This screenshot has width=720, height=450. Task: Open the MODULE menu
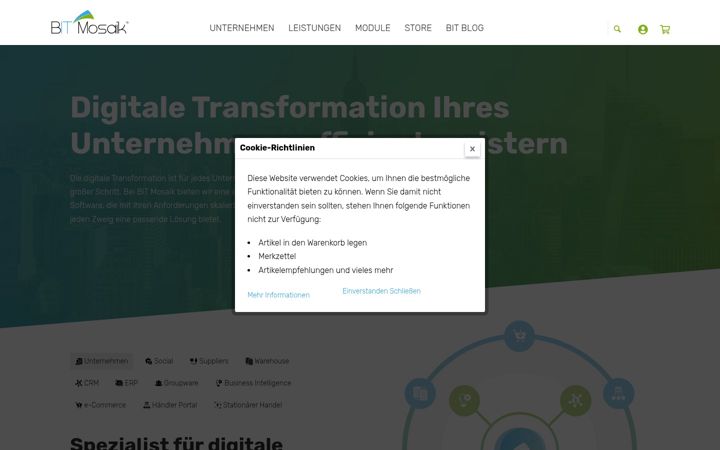pyautogui.click(x=372, y=28)
